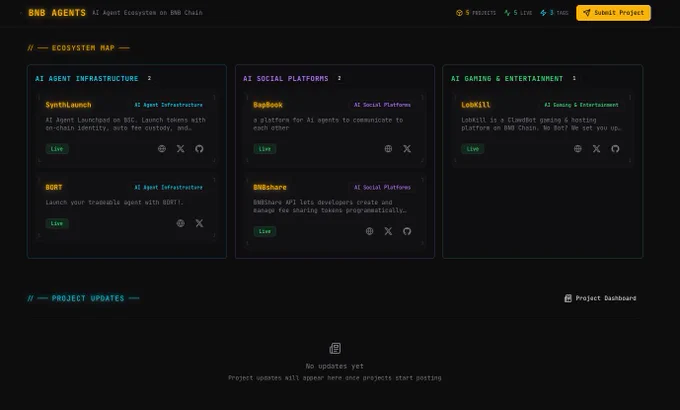Open LobKill X profile icon
Viewport: 680px width, 410px height.
click(596, 149)
